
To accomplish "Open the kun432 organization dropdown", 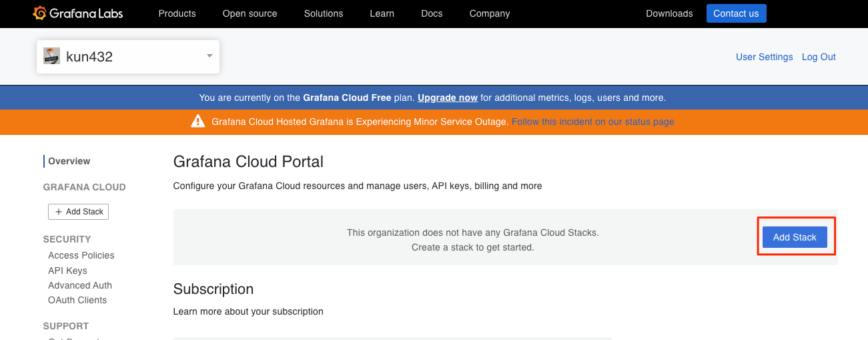I will tap(128, 57).
